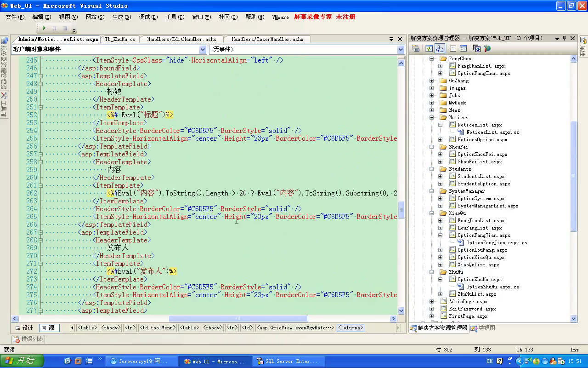Open the Toolbox side tab (工具箱)
The height and width of the screenshot is (368, 588).
[4, 104]
